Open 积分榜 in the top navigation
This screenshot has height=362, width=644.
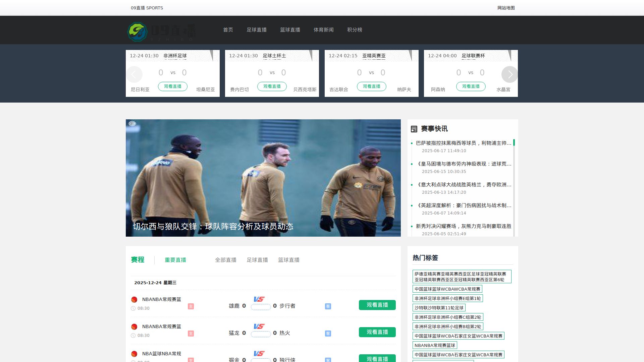click(355, 30)
